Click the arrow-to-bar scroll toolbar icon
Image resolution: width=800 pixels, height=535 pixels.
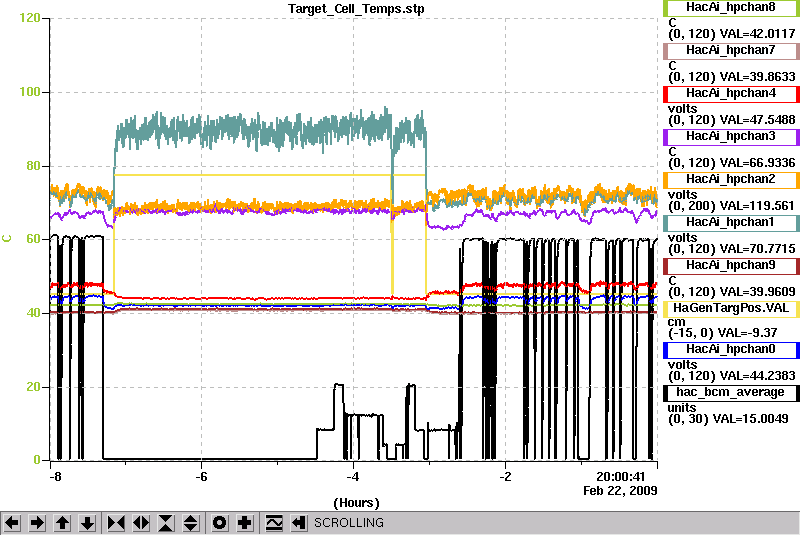[299, 523]
